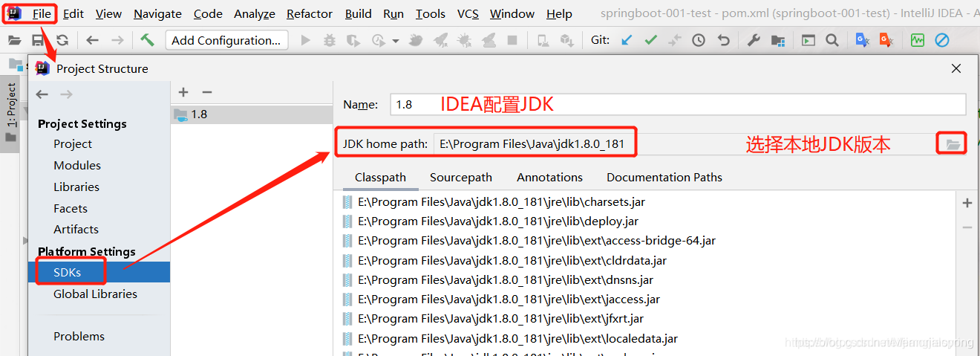Click the Project Structure toolbar folder icon
The width and height of the screenshot is (980, 356).
tap(777, 40)
